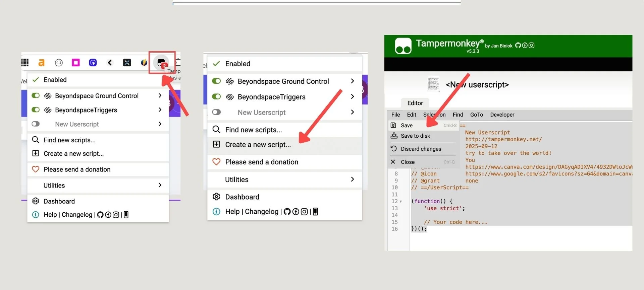Click the lightning bolt globe extension icon
This screenshot has height=290, width=644.
(144, 63)
